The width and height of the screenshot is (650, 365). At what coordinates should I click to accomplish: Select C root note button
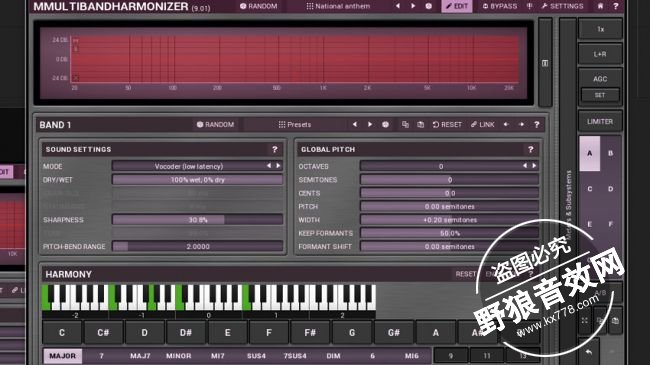[x=62, y=333]
